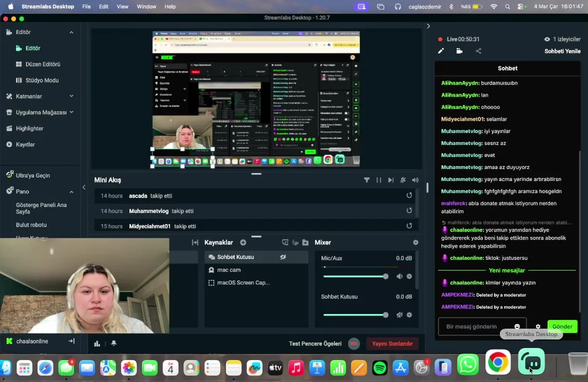Collapse left sidebar arrow next to Mini Akış
Image resolution: width=588 pixels, height=382 pixels.
pos(84,187)
